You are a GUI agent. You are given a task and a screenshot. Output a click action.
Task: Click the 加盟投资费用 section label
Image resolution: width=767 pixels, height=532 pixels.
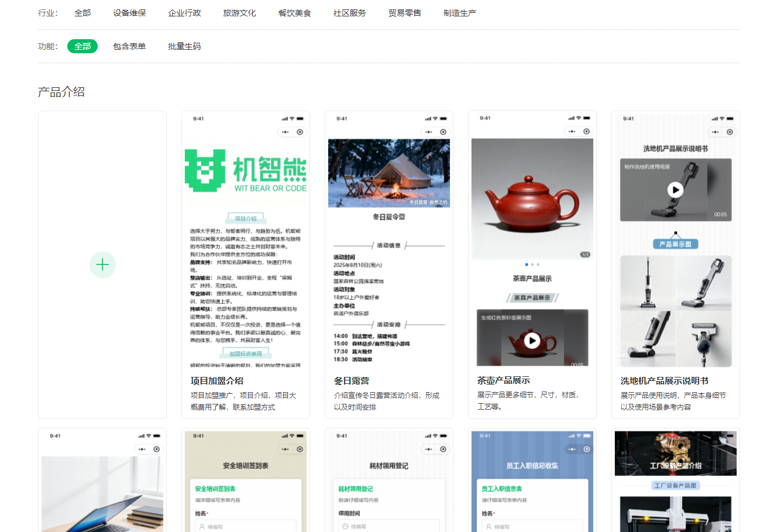(245, 353)
